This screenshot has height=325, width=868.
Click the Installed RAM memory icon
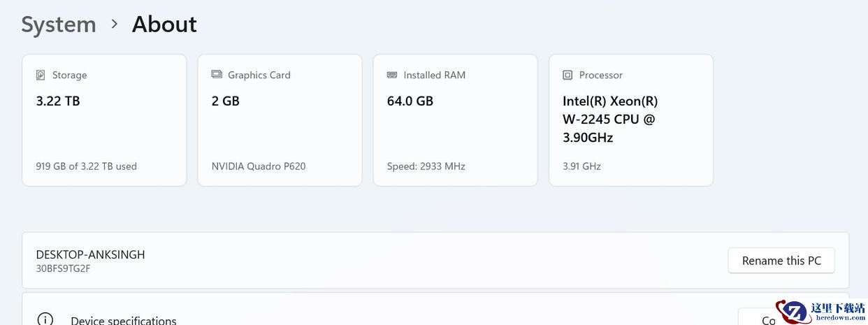click(391, 75)
